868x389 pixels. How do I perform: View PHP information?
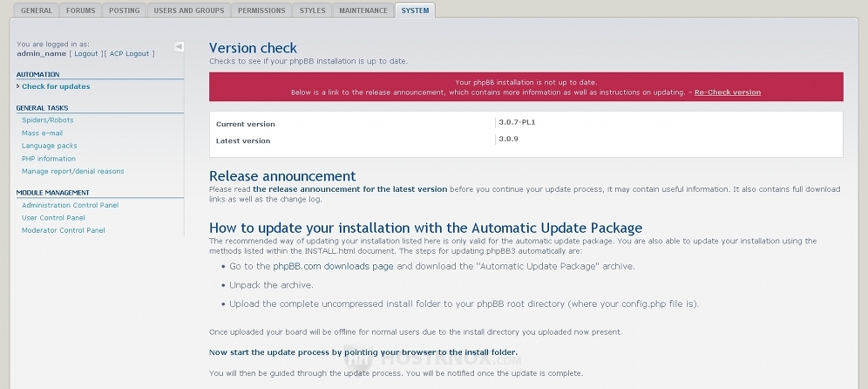click(49, 159)
